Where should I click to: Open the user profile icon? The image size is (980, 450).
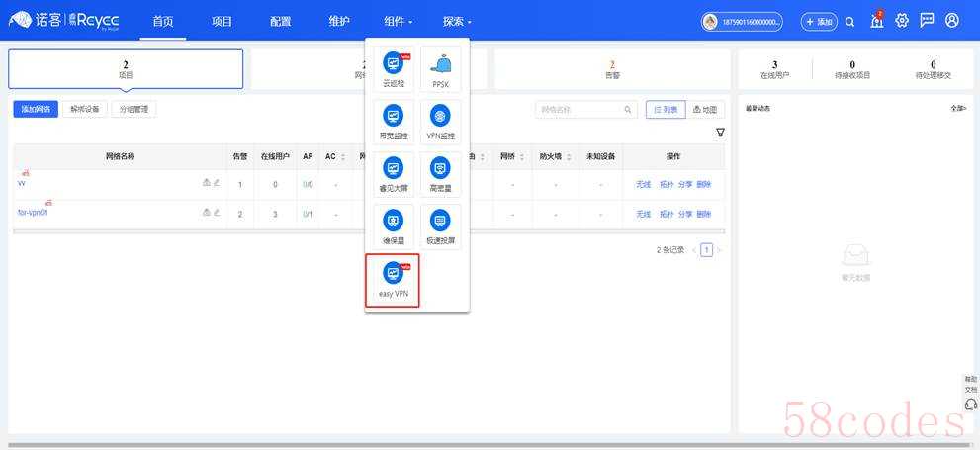952,21
